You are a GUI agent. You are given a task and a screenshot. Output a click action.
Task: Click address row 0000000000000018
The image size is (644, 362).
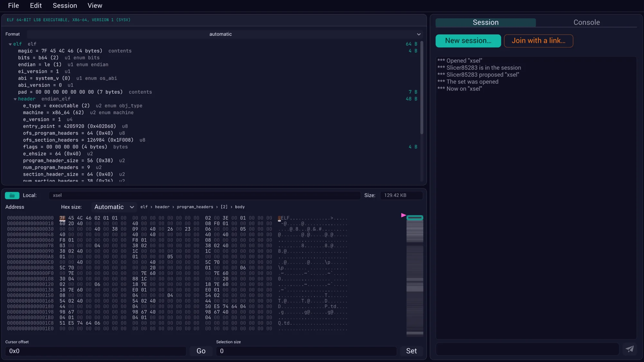[30, 224]
